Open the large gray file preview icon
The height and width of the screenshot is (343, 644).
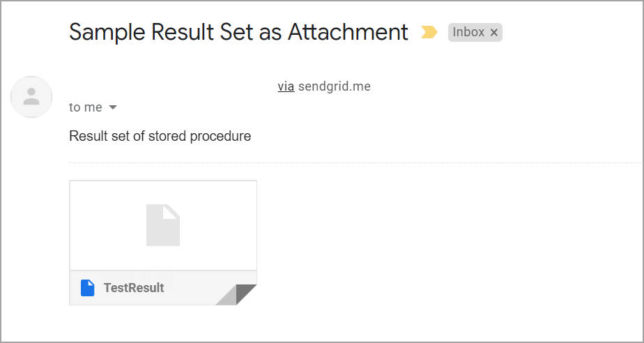tap(163, 224)
